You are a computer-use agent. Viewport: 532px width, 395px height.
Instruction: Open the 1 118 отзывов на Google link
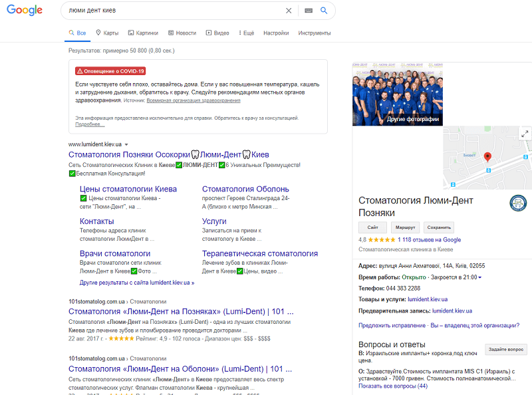click(429, 239)
